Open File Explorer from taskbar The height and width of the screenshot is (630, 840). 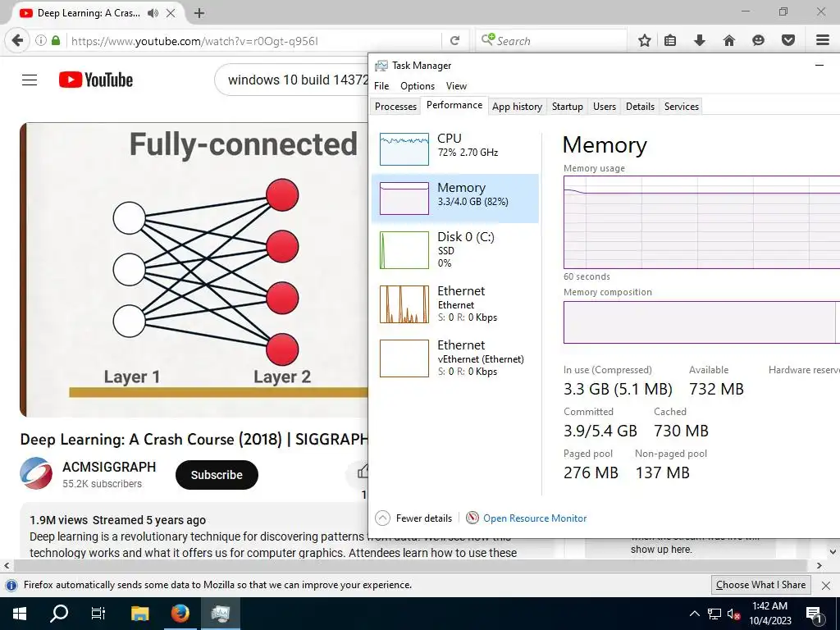pyautogui.click(x=139, y=614)
